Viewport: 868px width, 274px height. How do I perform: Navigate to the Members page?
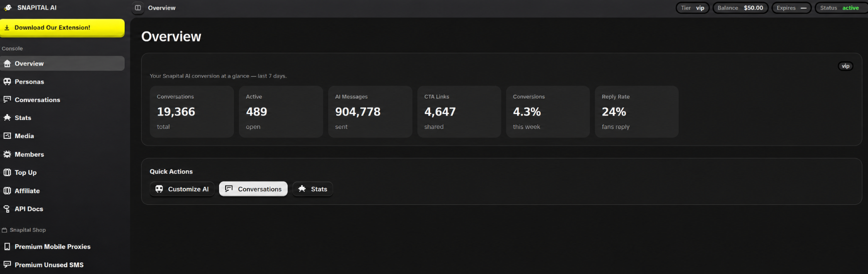click(62, 154)
